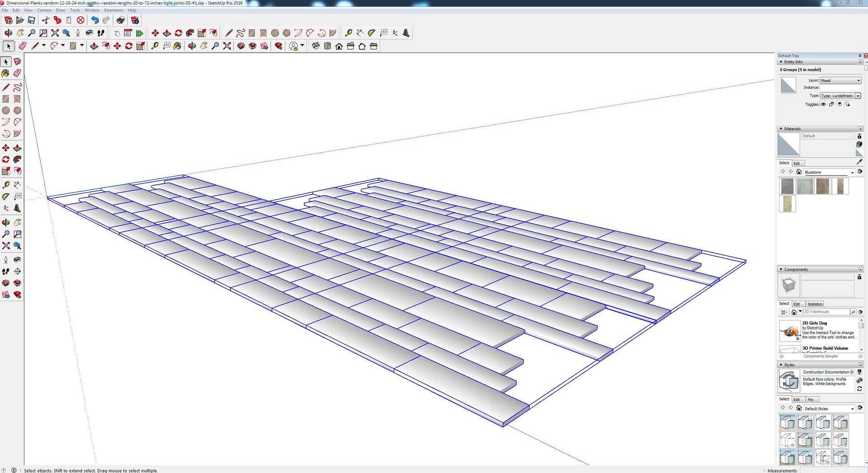
Task: Select the Walk footprints tool in left toolbar
Action: 5,272
